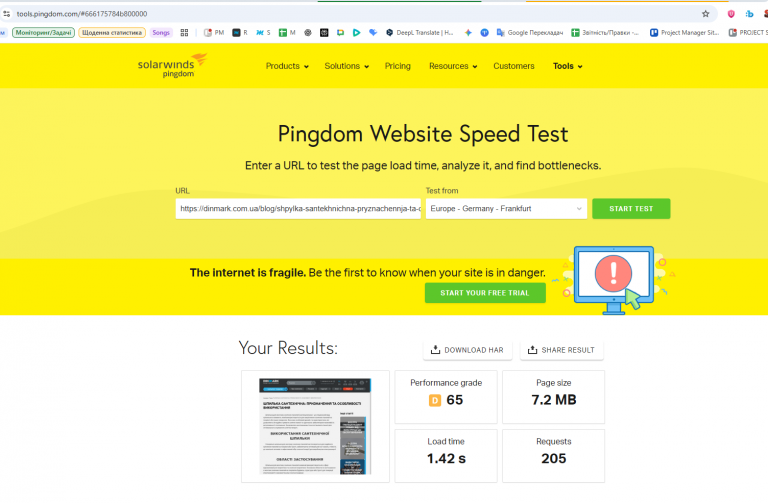Click the SolarWinds Pingdom logo

pyautogui.click(x=172, y=66)
